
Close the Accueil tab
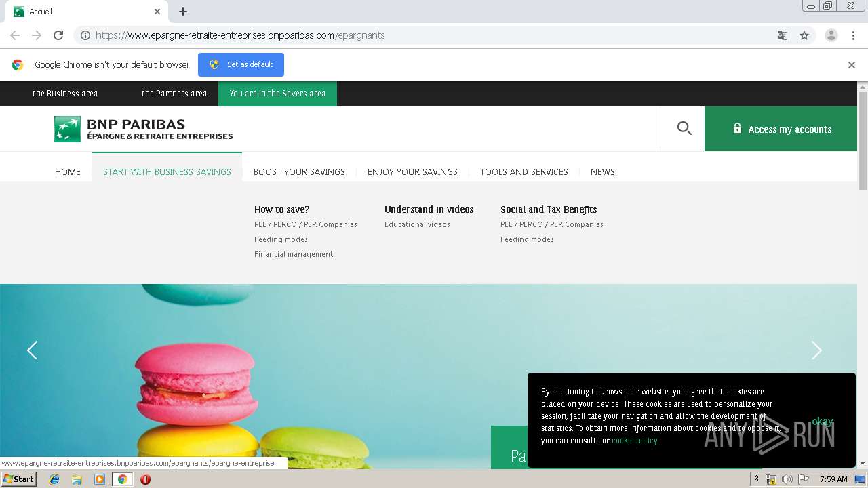point(157,12)
